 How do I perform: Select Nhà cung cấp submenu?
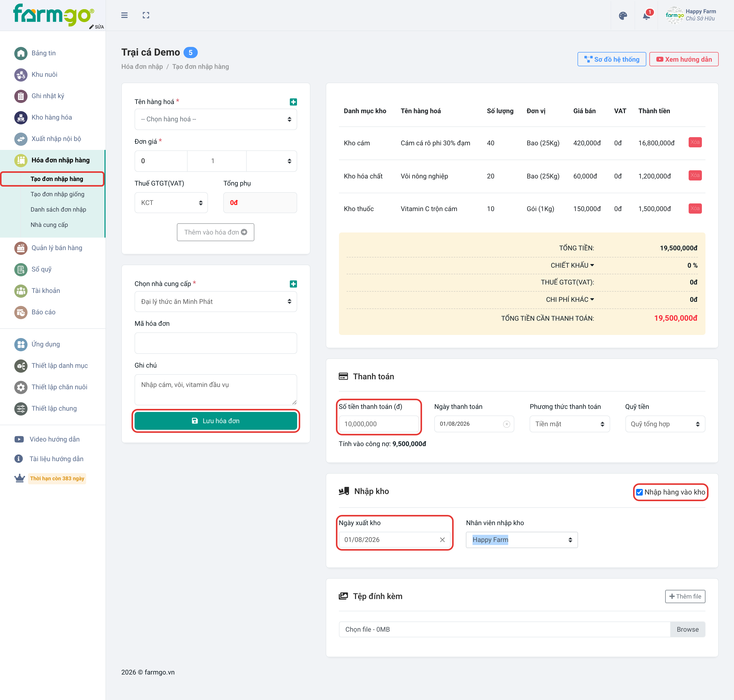(49, 225)
